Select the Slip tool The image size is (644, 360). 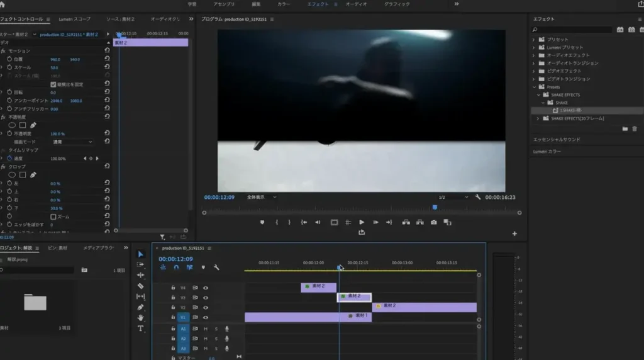(140, 296)
